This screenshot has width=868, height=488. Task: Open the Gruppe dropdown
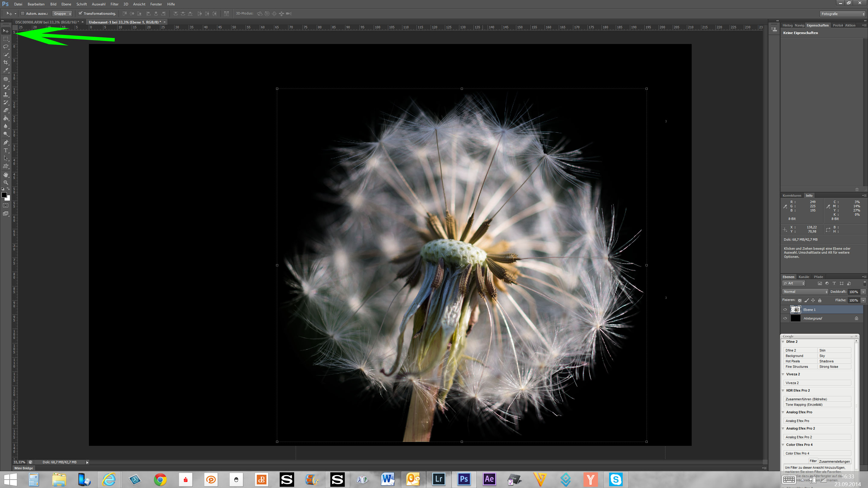(62, 14)
